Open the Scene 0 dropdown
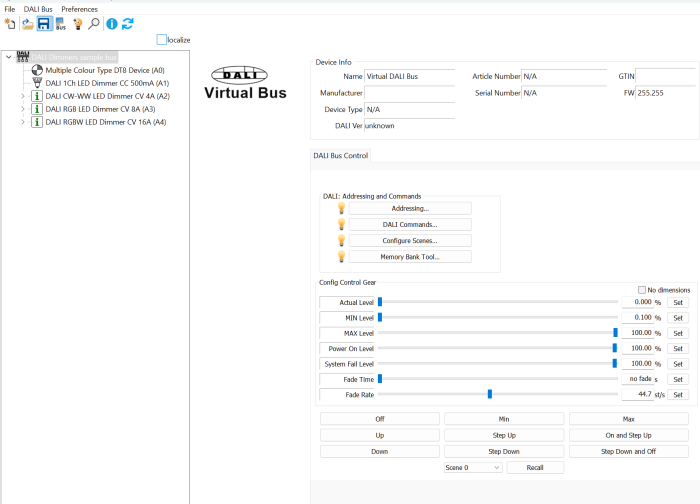This screenshot has width=700, height=504. 473,467
